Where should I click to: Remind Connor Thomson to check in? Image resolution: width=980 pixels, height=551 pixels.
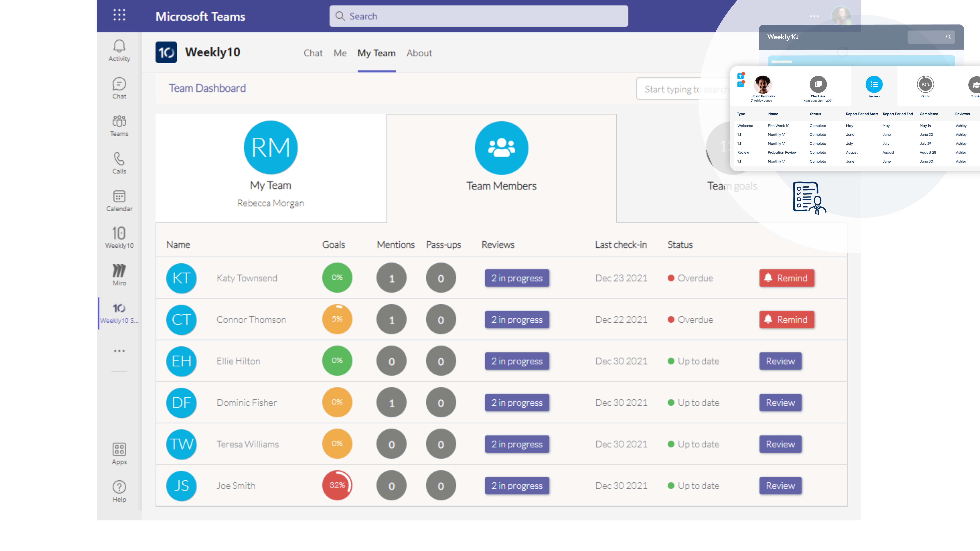tap(787, 319)
